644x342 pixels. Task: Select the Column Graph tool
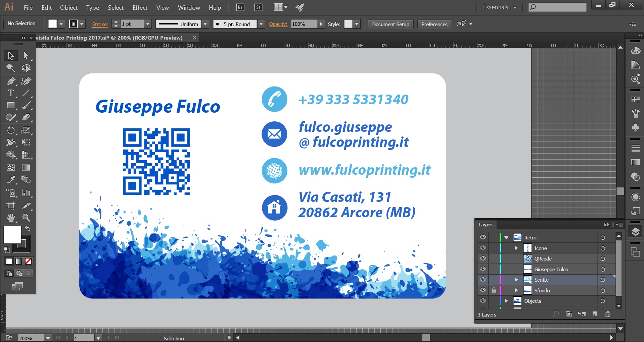tap(26, 193)
